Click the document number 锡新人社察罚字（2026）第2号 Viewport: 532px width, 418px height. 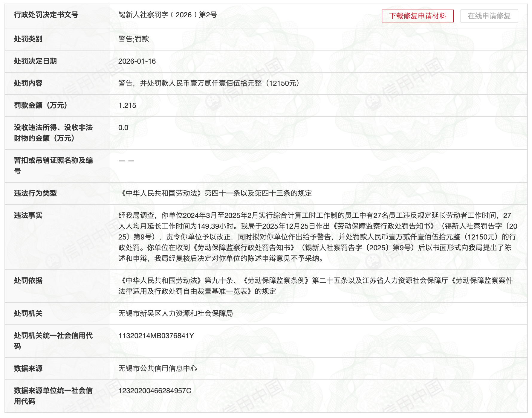[x=167, y=15]
